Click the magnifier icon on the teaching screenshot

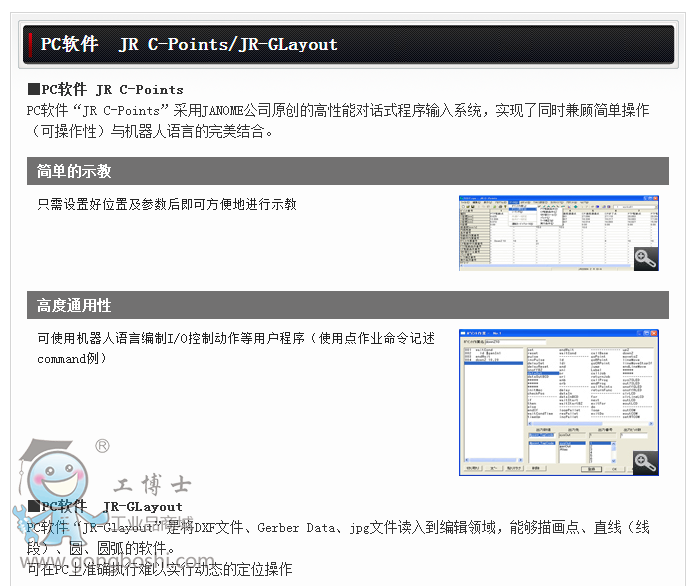[646, 259]
